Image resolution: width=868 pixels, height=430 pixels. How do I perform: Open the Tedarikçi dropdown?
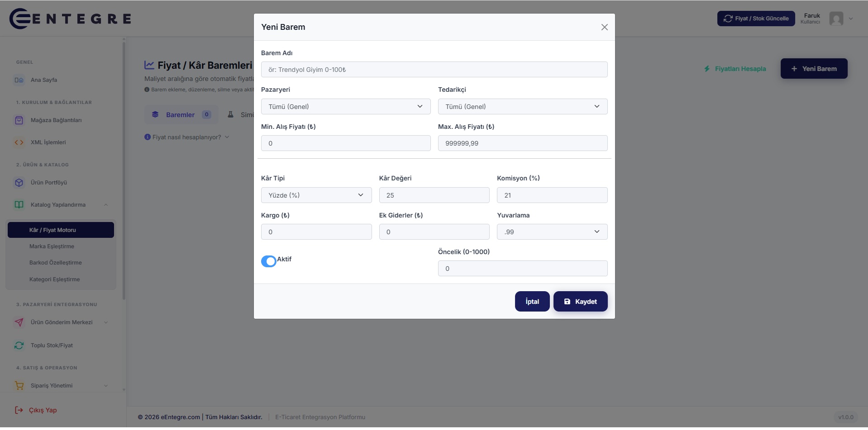click(523, 107)
